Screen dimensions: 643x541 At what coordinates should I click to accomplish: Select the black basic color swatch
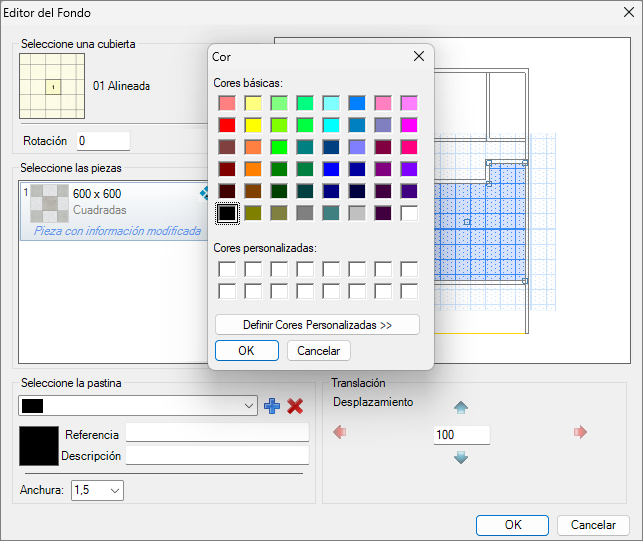(227, 213)
